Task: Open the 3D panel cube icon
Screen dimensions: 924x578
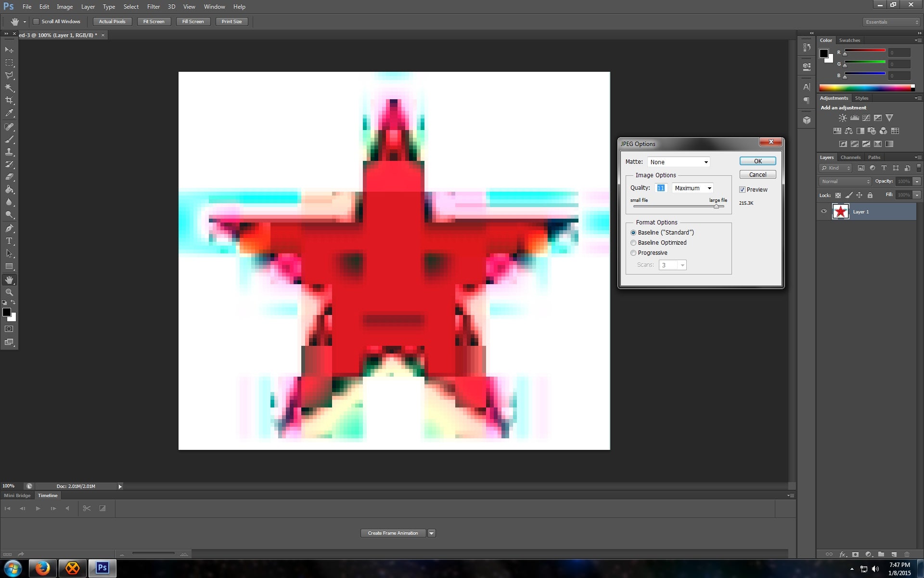Action: point(807,120)
